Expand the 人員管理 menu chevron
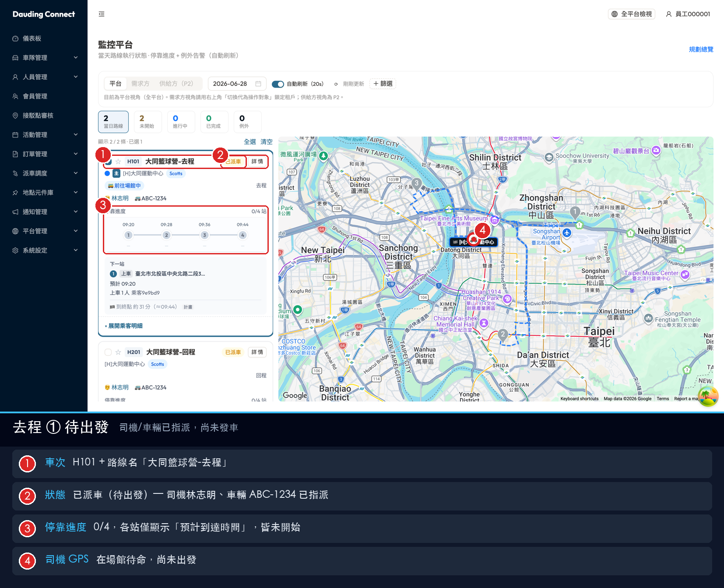Viewport: 724px width, 588px height. (x=76, y=77)
